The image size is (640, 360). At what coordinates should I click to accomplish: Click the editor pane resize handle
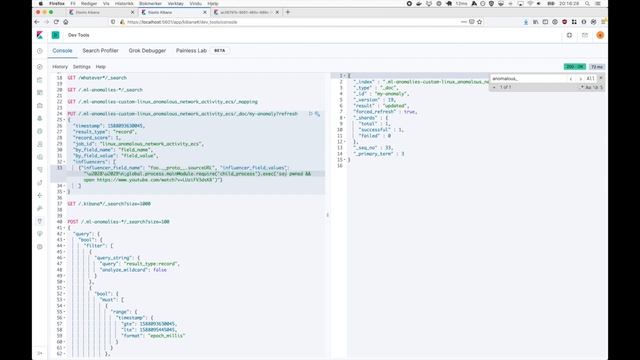[x=328, y=215]
